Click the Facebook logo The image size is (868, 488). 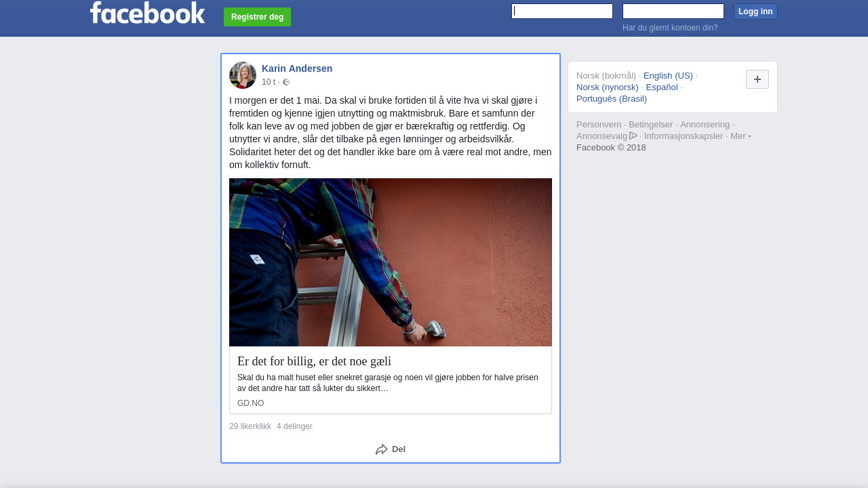coord(147,13)
